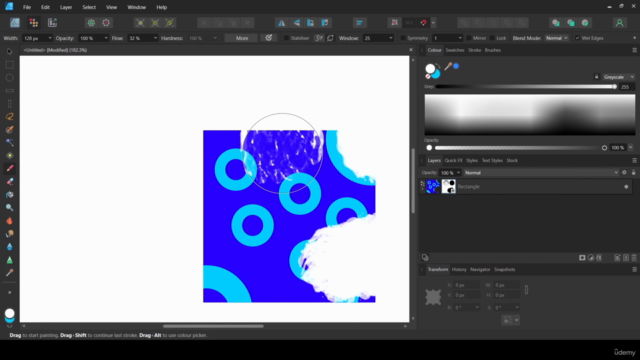Open the Select menu
This screenshot has height=360, width=640.
89,7
